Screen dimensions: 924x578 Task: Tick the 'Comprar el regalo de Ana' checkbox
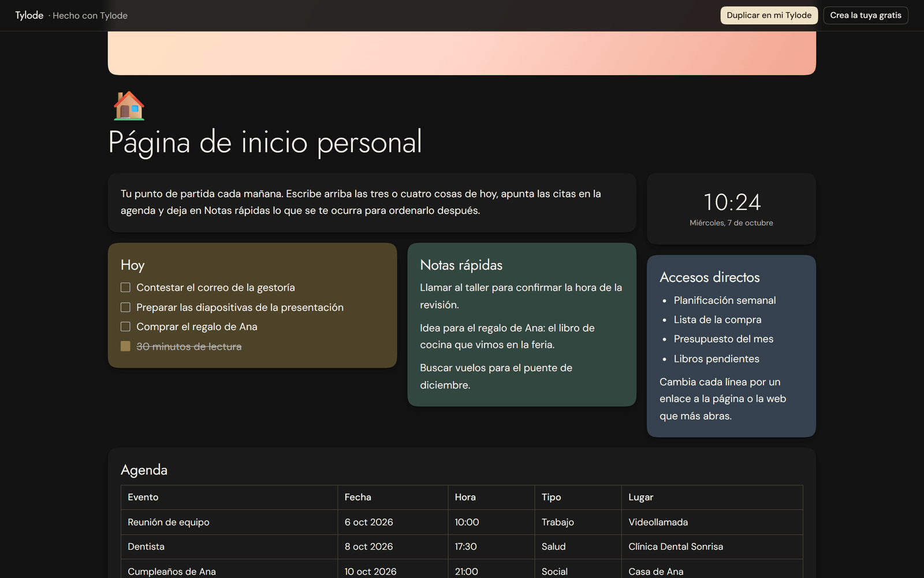(x=125, y=327)
